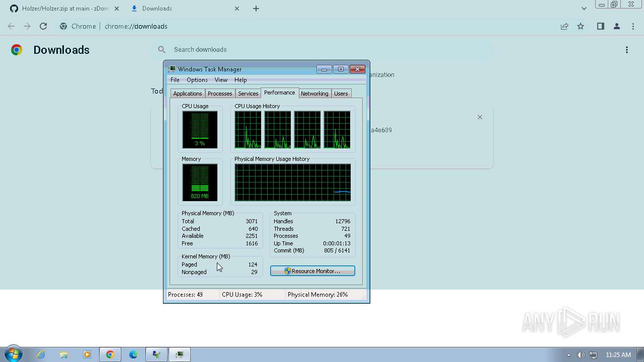Close the Downloads tab in Chrome
Viewport: 644px width, 362px height.
click(237, 9)
